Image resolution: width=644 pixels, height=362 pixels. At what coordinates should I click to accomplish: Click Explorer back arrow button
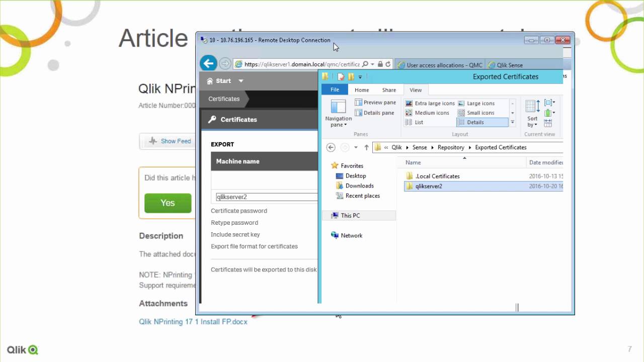pos(331,147)
